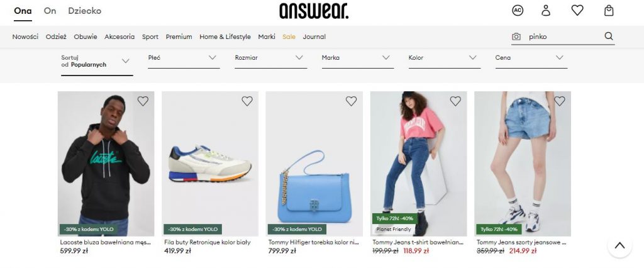644x268 pixels.
Task: Open Tommy Jeans t-shirt product title
Action: tap(418, 242)
